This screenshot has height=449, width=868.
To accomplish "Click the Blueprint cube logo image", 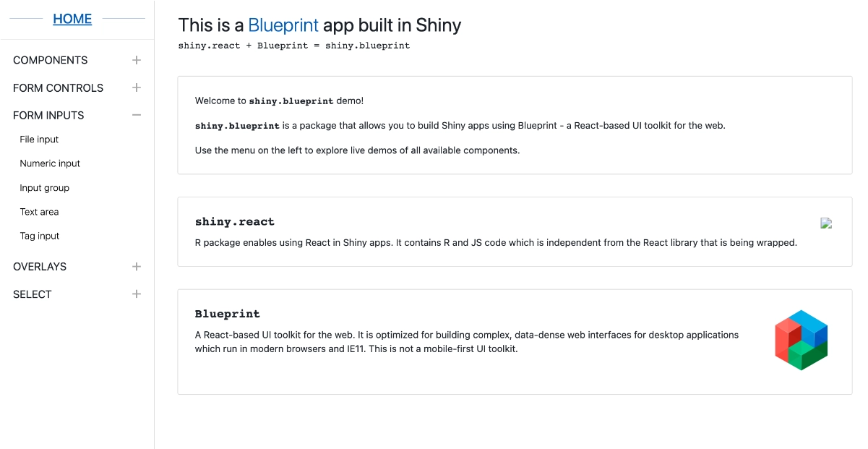I will (x=800, y=341).
